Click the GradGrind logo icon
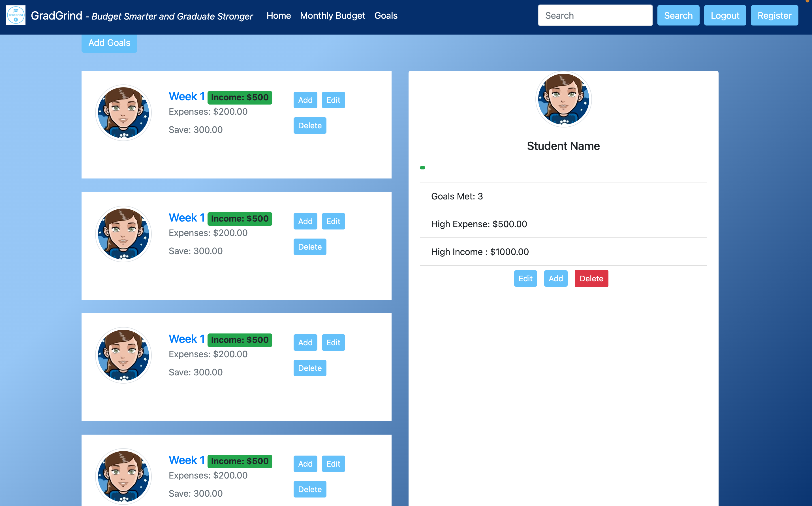The height and width of the screenshot is (506, 812). [x=15, y=15]
